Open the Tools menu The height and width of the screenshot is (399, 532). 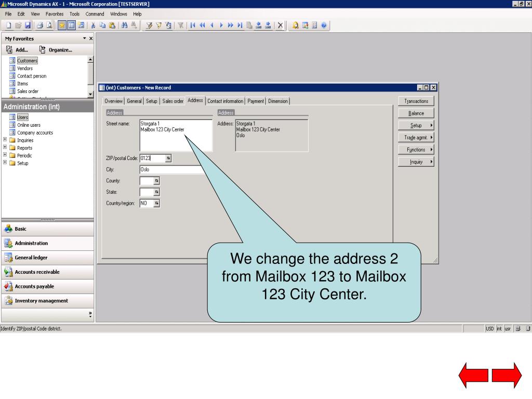click(74, 14)
